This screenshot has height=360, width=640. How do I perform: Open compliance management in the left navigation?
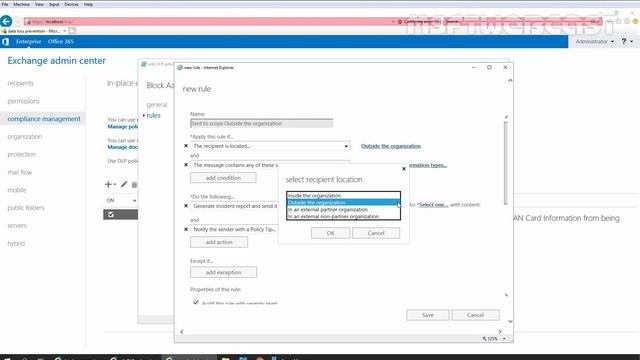coord(44,119)
